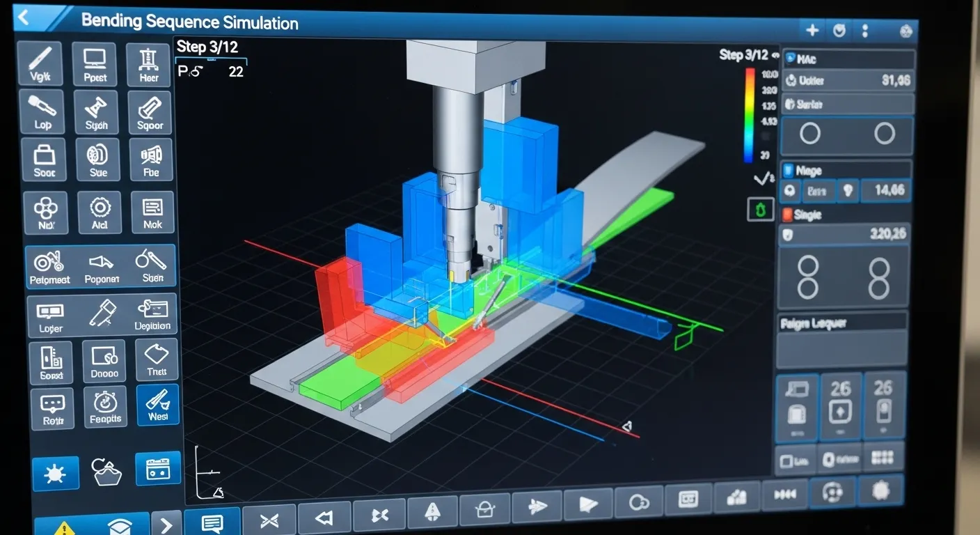This screenshot has height=535, width=980.
Task: Click the Lop microphone-shaped tool icon
Action: tap(42, 111)
